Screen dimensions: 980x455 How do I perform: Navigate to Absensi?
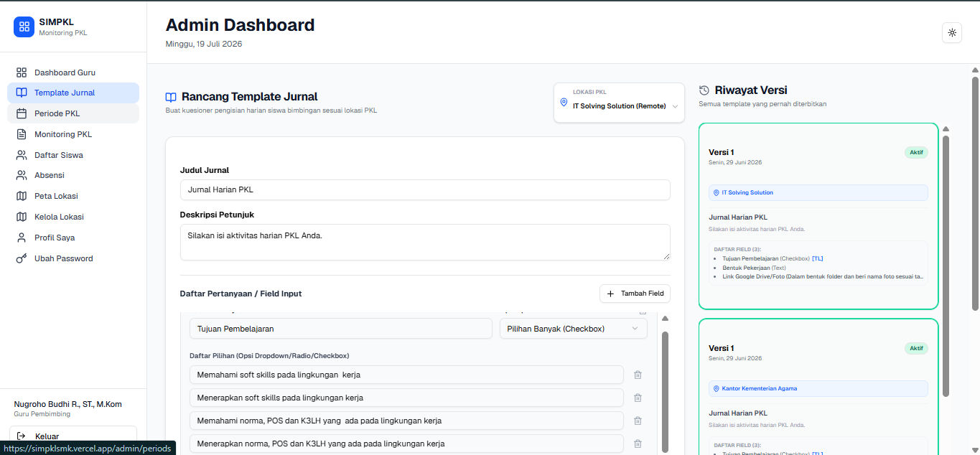point(73,175)
